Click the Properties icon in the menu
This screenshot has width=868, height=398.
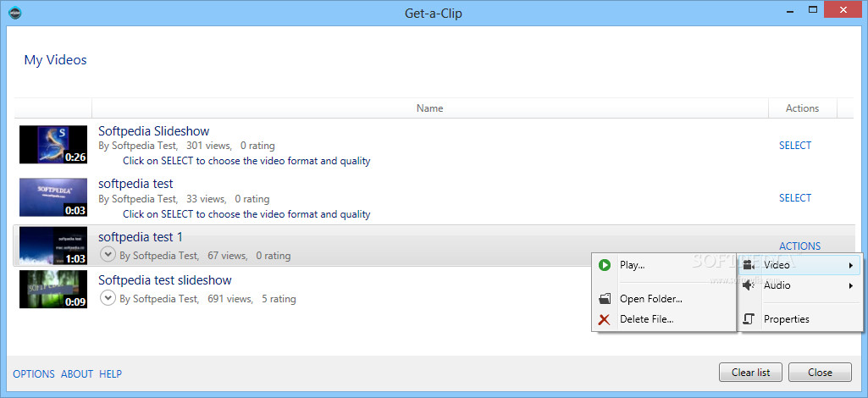(x=749, y=319)
